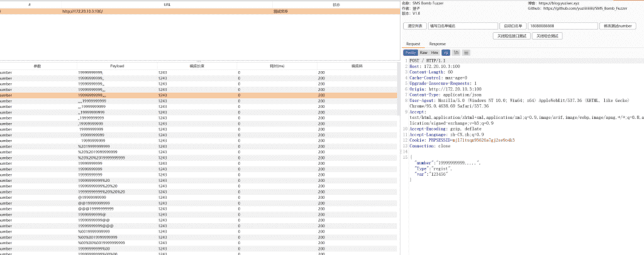Toggle the show non-printable characters \n icon
This screenshot has height=255, width=644.
(456, 53)
